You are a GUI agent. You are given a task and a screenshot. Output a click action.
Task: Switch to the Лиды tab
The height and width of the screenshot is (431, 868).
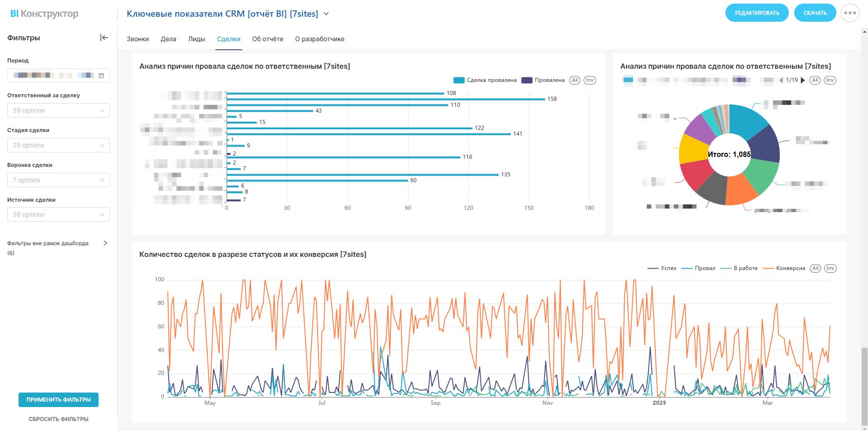pyautogui.click(x=196, y=39)
